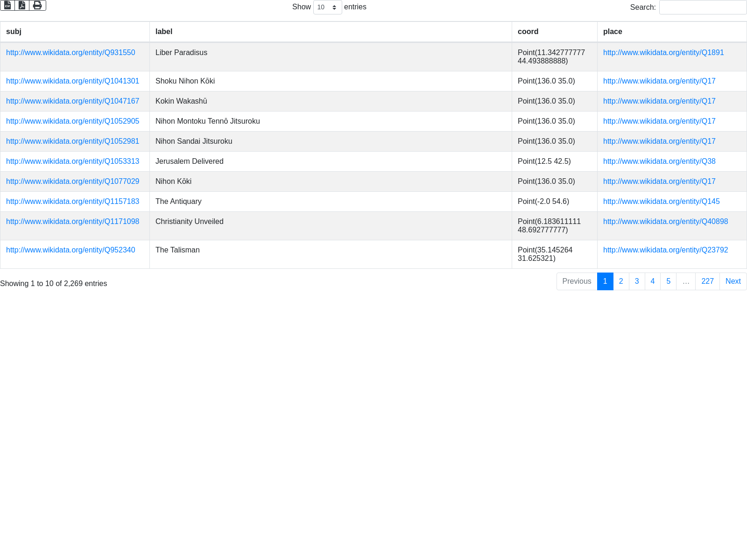Screen dimensions: 747x560
Task: Open place link Q17 in Nihon Sandai Jitsuroku row
Action: tap(659, 141)
